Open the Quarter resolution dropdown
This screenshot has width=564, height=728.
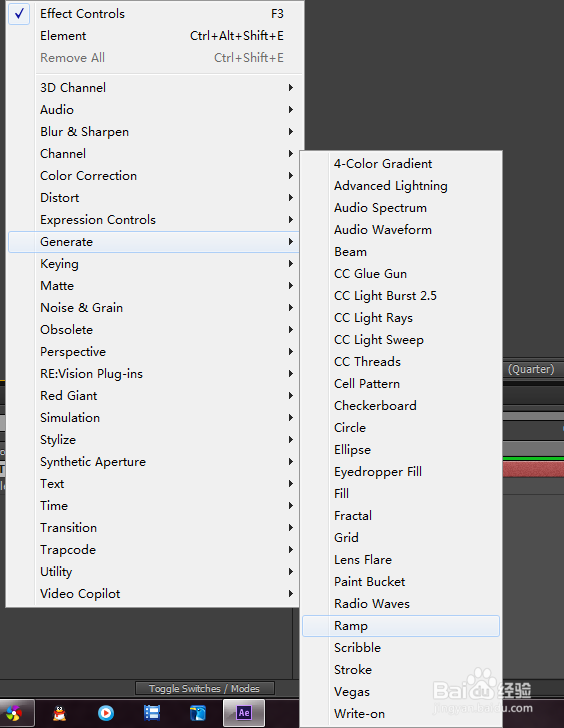(533, 370)
